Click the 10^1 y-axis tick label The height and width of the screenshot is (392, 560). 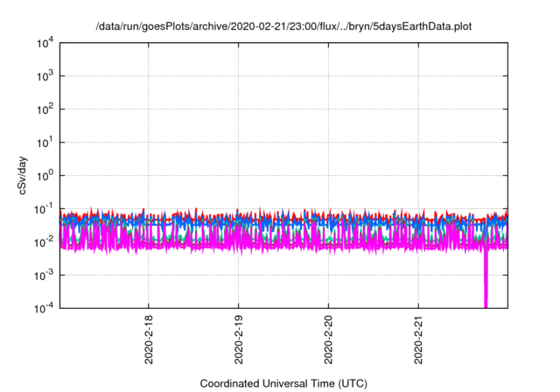coord(45,143)
